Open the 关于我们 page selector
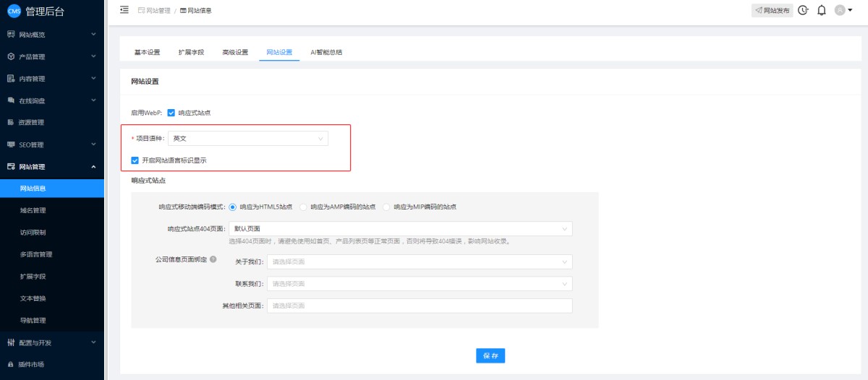This screenshot has height=380, width=868. [x=420, y=262]
